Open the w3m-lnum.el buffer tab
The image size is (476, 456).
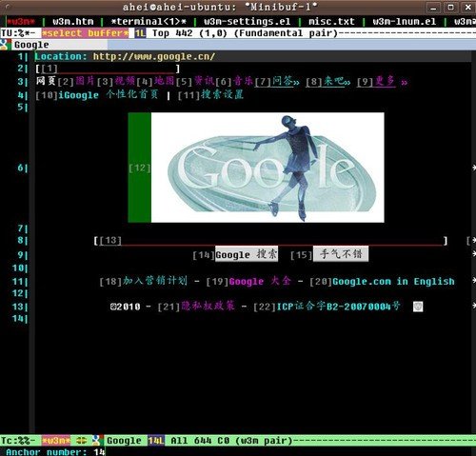405,22
